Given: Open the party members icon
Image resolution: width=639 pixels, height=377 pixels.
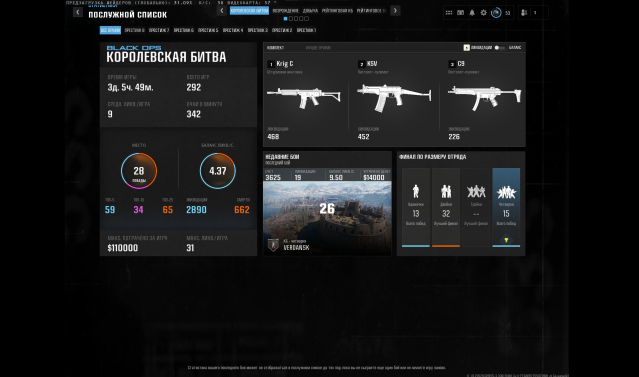Looking at the screenshot, I should click(524, 13).
